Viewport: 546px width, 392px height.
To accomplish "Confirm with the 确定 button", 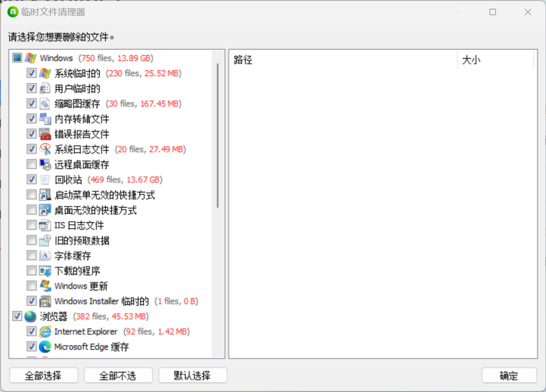I will (x=509, y=376).
